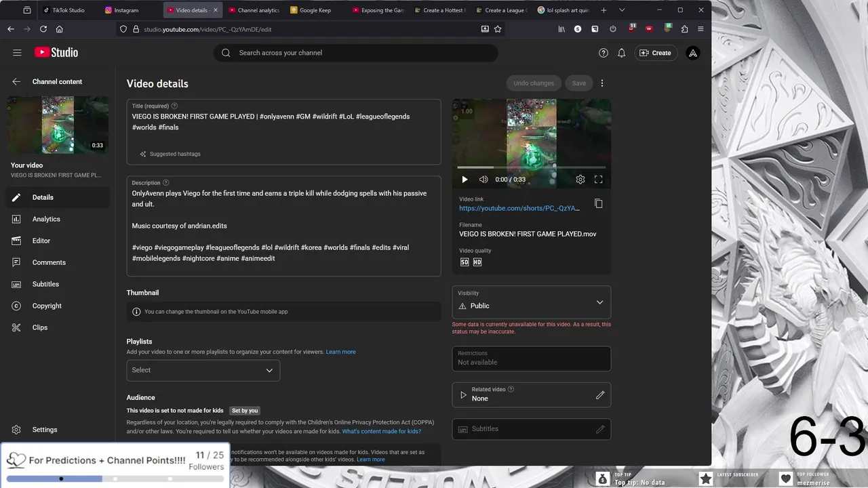The width and height of the screenshot is (868, 488).
Task: Click the info icon in Thumbnail notice
Action: pyautogui.click(x=136, y=312)
